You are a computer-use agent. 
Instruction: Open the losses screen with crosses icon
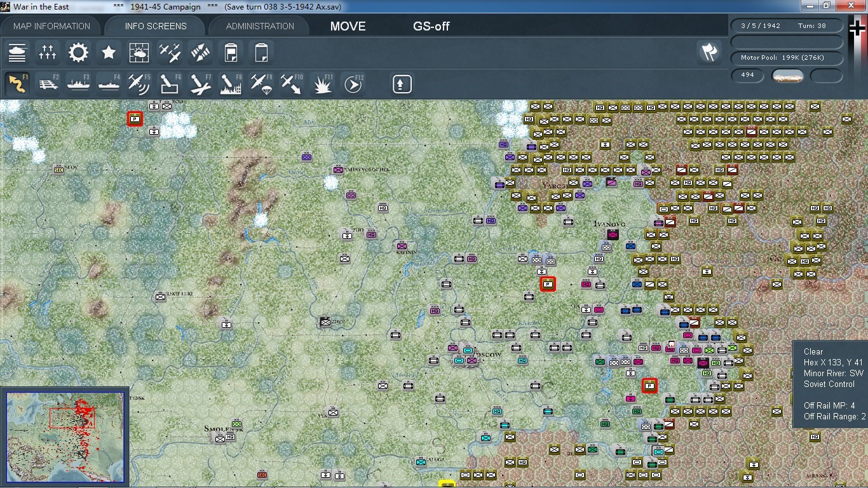48,53
